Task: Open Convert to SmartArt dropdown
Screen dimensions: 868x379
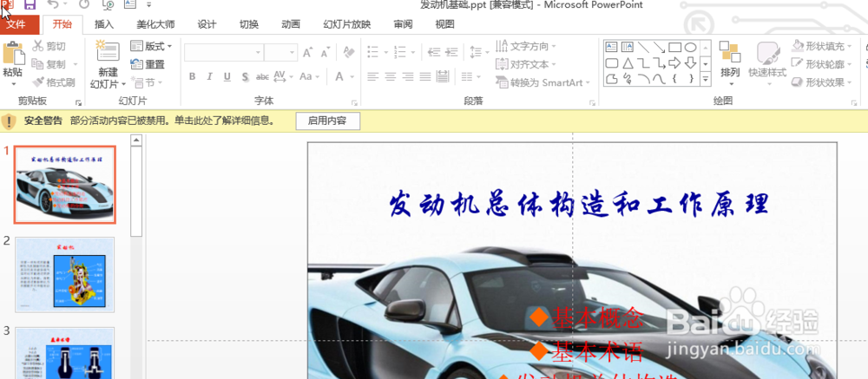Action: point(542,82)
